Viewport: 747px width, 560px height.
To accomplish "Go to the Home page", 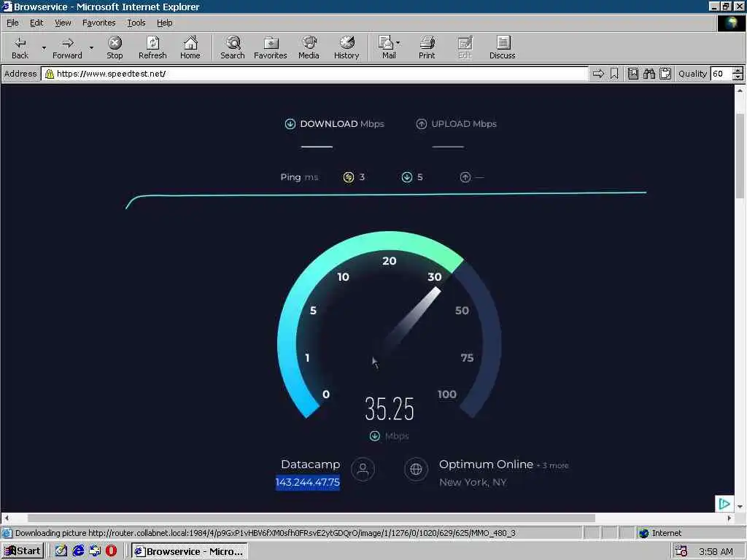I will click(x=190, y=47).
